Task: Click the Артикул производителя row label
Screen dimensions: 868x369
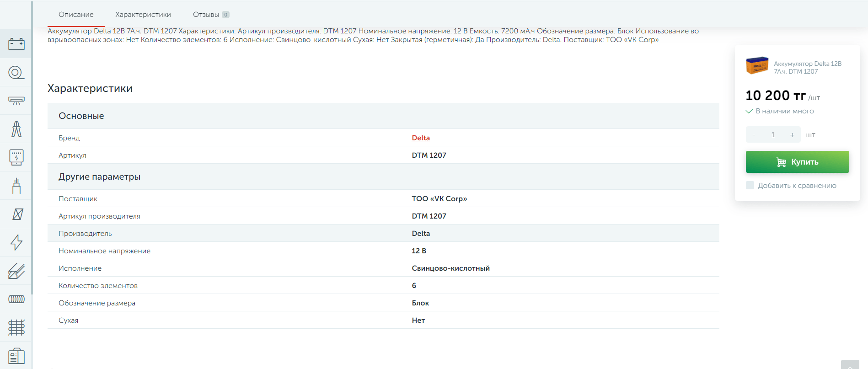Action: click(x=99, y=216)
